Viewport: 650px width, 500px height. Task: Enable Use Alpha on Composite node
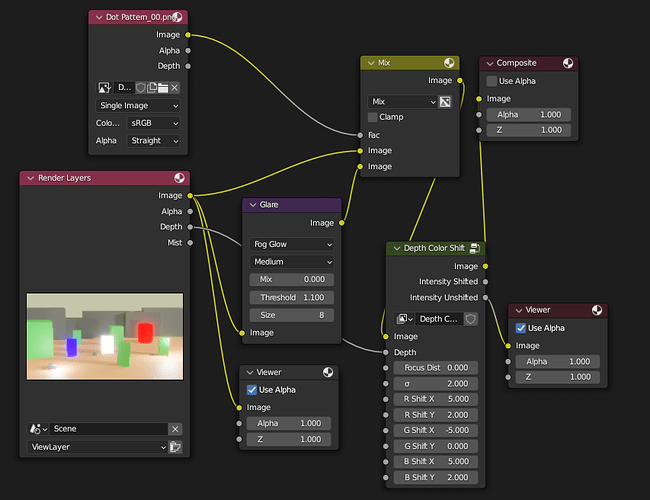492,81
